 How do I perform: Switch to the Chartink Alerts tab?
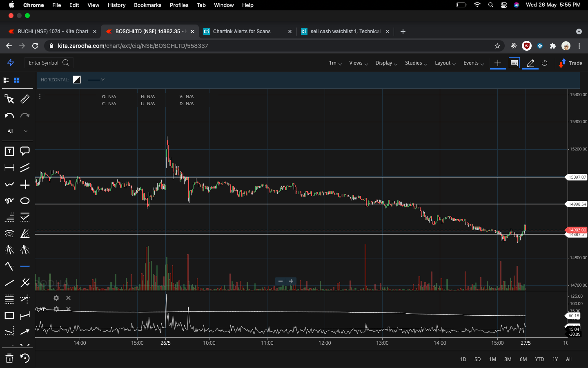pos(241,31)
